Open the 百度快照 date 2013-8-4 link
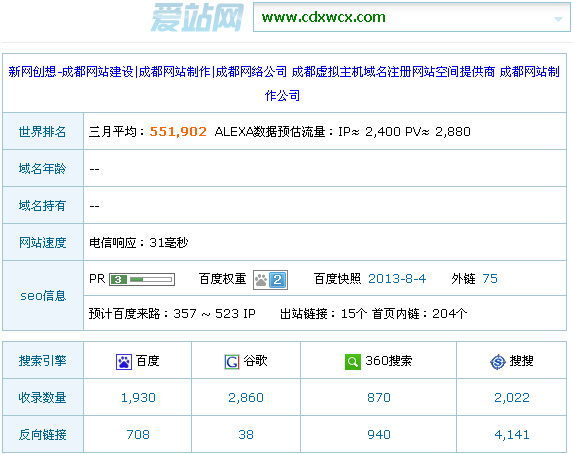This screenshot has width=573, height=454. click(397, 279)
